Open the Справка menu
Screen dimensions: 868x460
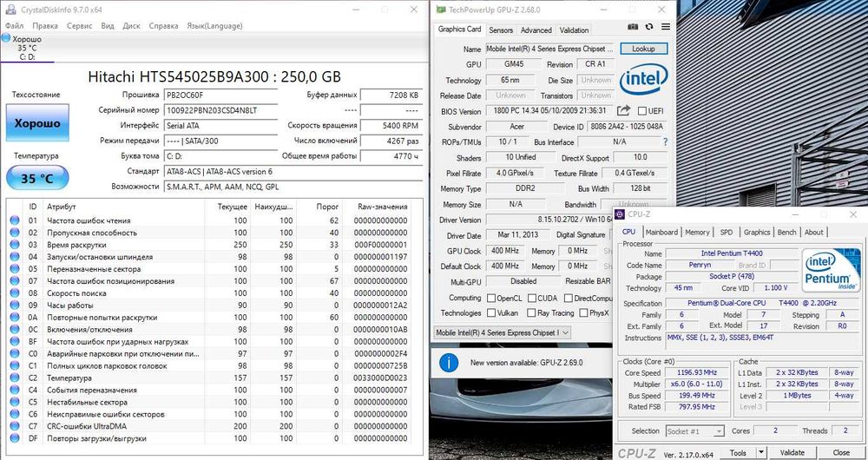pyautogui.click(x=164, y=25)
